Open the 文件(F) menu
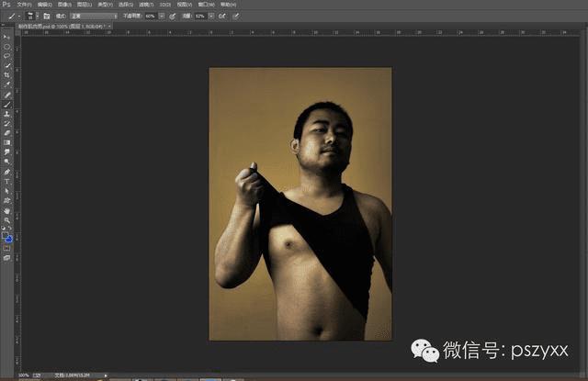588x381 pixels. 25,5
